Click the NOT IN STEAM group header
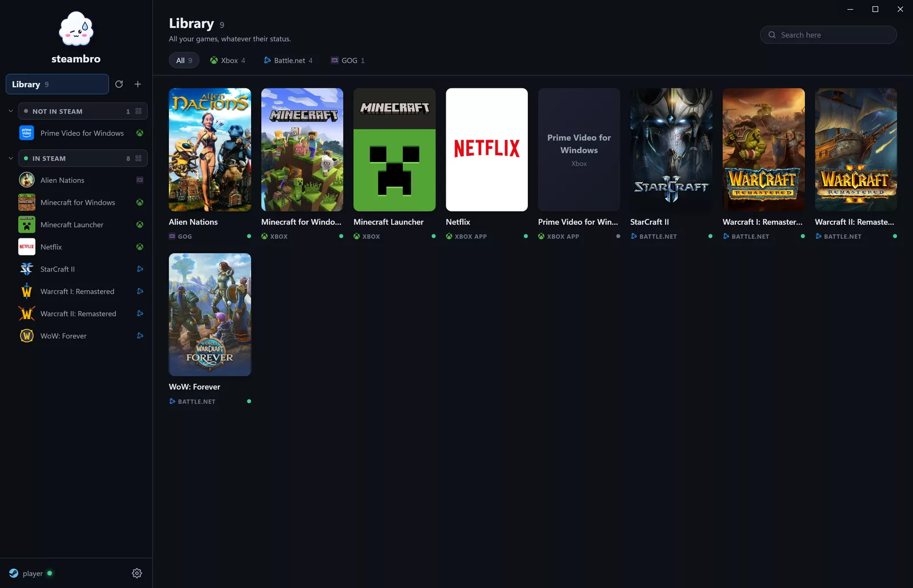Image resolution: width=913 pixels, height=588 pixels. click(x=83, y=111)
